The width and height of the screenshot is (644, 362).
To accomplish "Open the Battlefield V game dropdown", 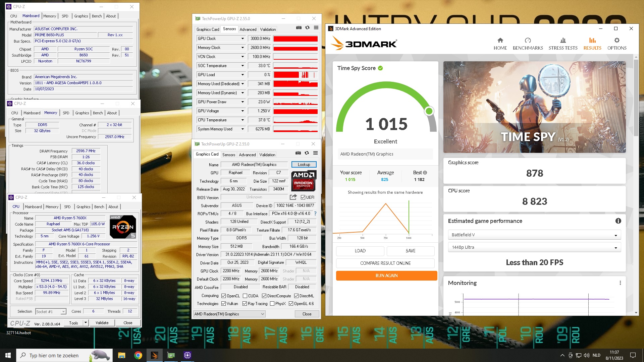I will 534,235.
